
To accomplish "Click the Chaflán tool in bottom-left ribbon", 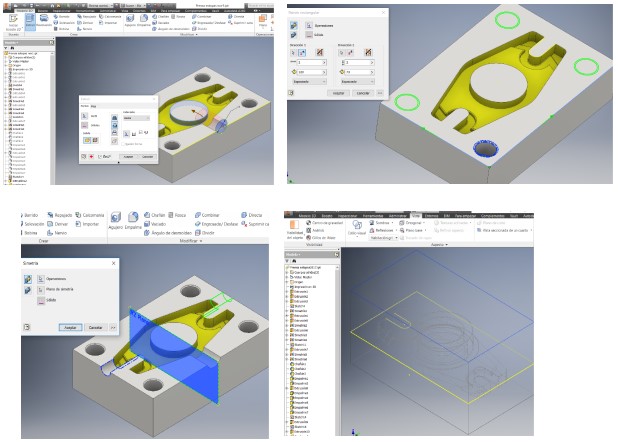I will coord(154,215).
